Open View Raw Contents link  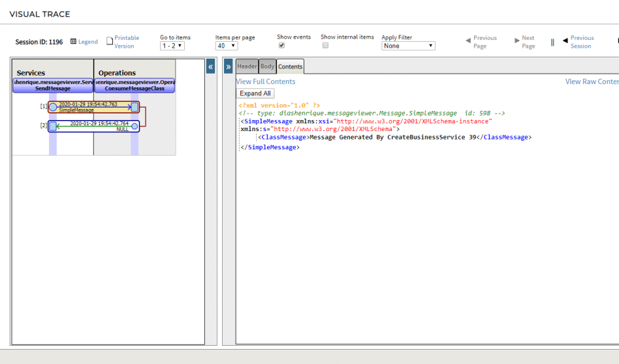pyautogui.click(x=592, y=82)
